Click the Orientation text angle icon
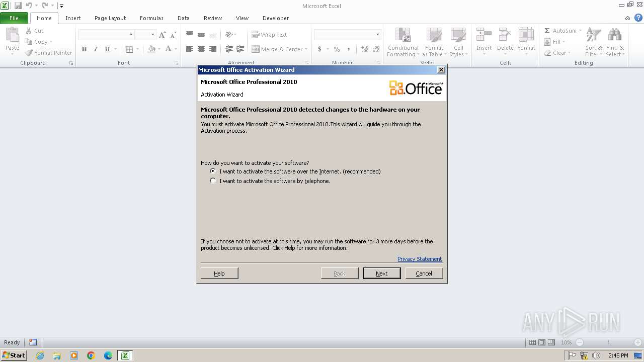This screenshot has width=644, height=362. pos(229,35)
